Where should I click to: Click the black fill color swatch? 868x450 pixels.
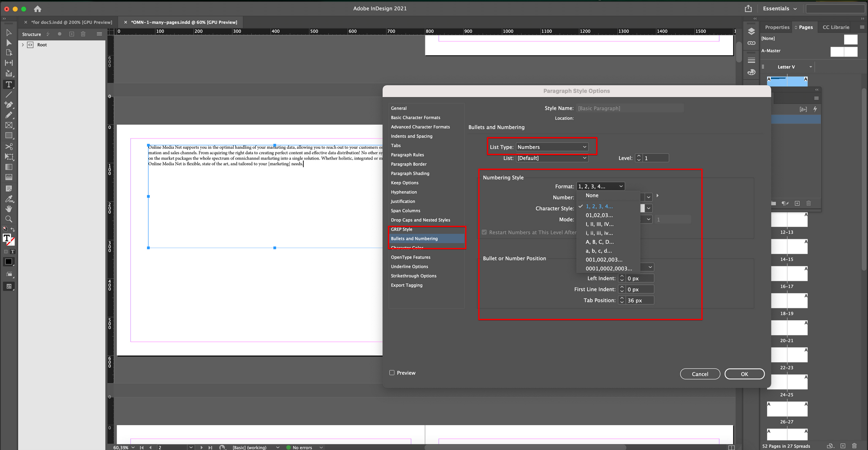coord(8,262)
